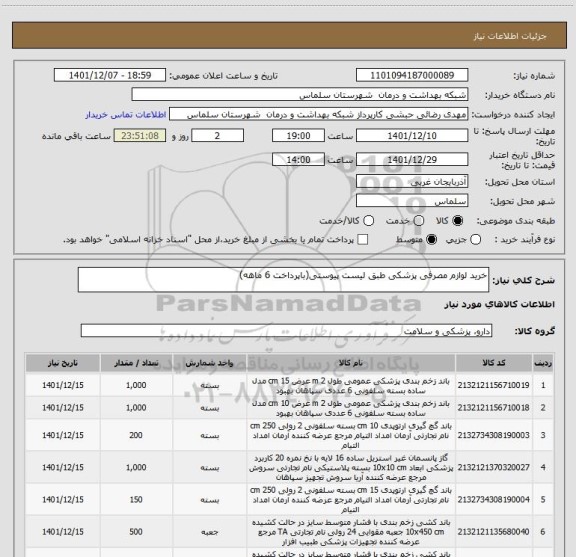Click the تاریخ نیاز column header
The image size is (576, 557).
(63, 363)
